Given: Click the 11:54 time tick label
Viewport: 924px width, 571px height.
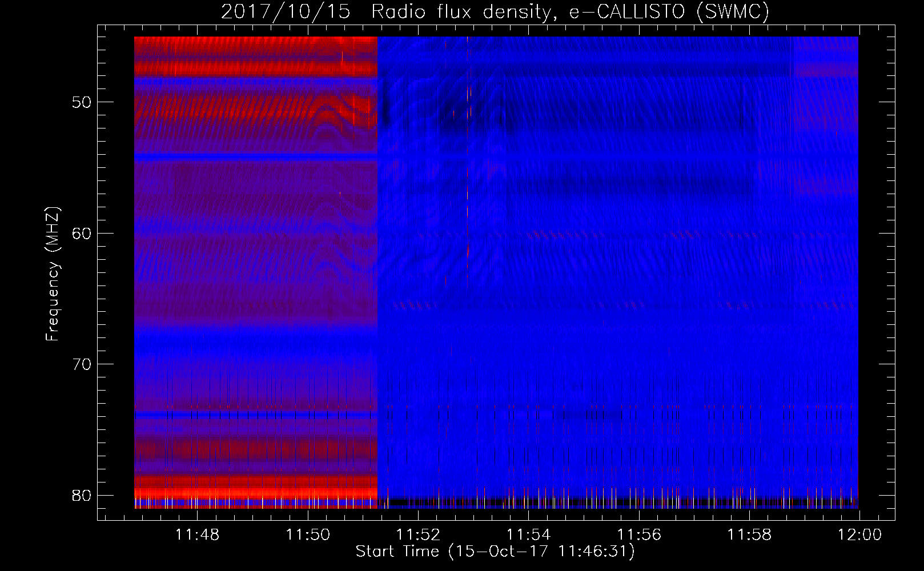Looking at the screenshot, I should (x=529, y=535).
